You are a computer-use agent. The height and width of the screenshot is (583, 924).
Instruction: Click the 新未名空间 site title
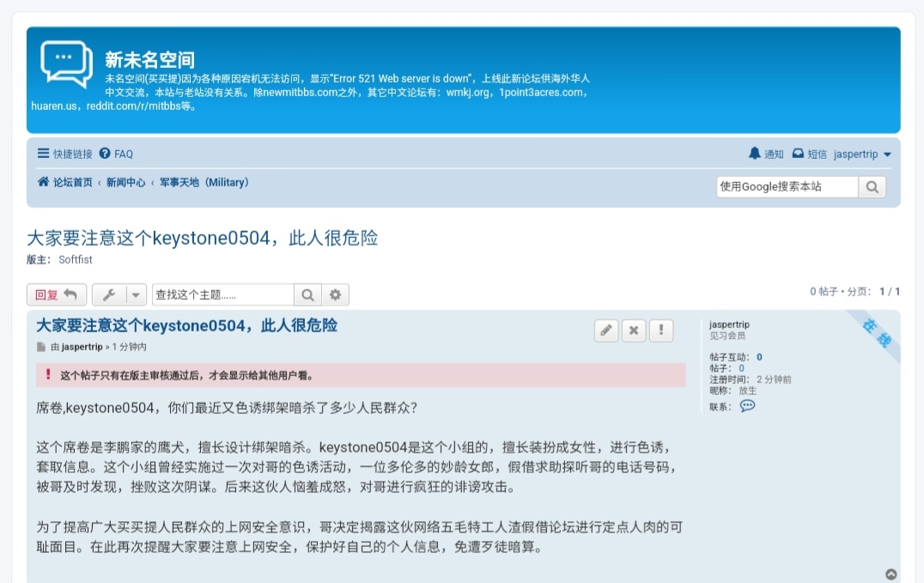click(x=149, y=59)
